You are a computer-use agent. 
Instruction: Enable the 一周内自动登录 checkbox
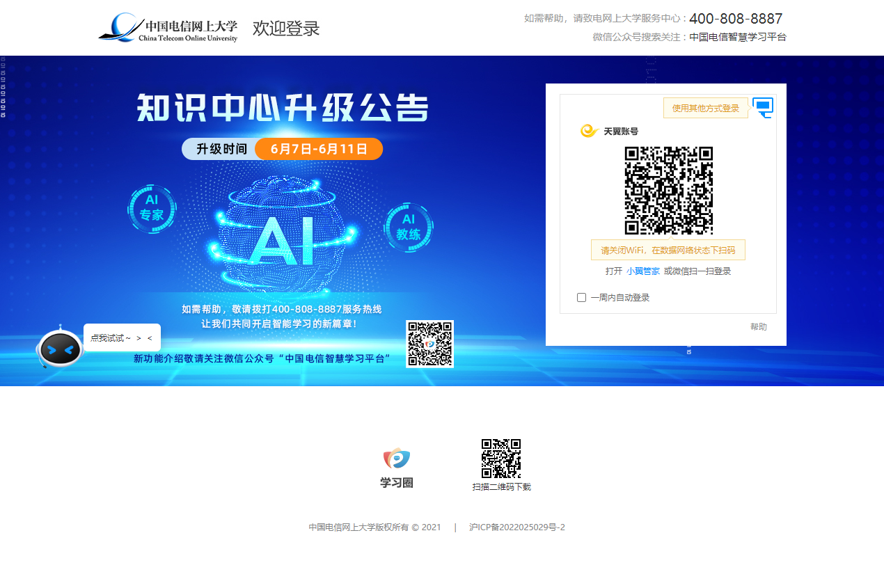[x=581, y=297]
